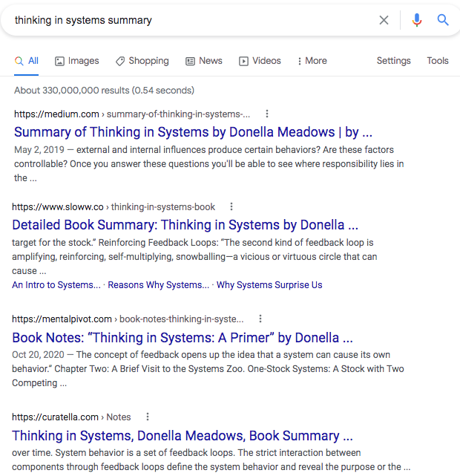
Task: Switch to the News tab
Action: (x=204, y=61)
